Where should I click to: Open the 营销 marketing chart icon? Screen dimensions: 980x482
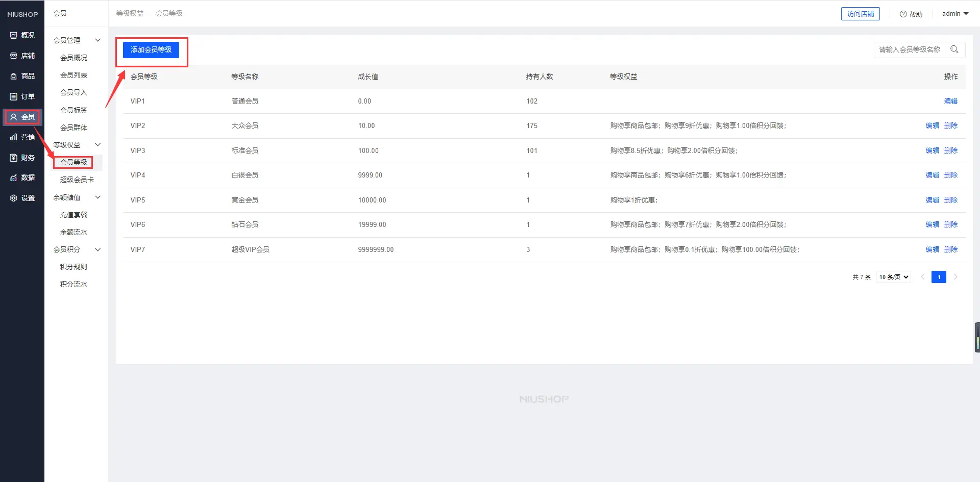pyautogui.click(x=14, y=137)
